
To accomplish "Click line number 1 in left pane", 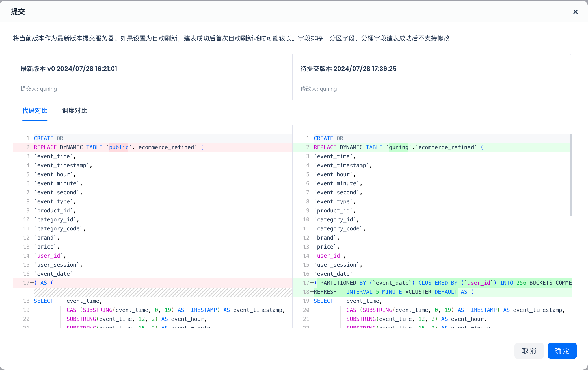I will [x=28, y=138].
